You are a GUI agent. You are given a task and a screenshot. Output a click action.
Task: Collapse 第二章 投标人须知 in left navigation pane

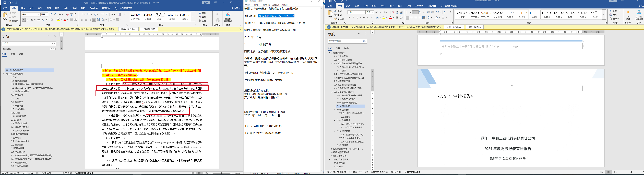click(4, 74)
